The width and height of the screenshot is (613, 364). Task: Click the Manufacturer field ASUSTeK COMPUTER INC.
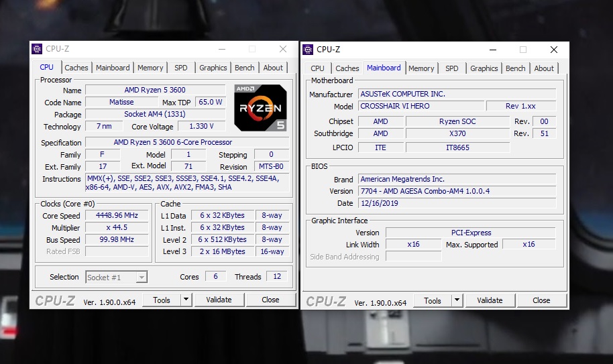[x=457, y=94]
